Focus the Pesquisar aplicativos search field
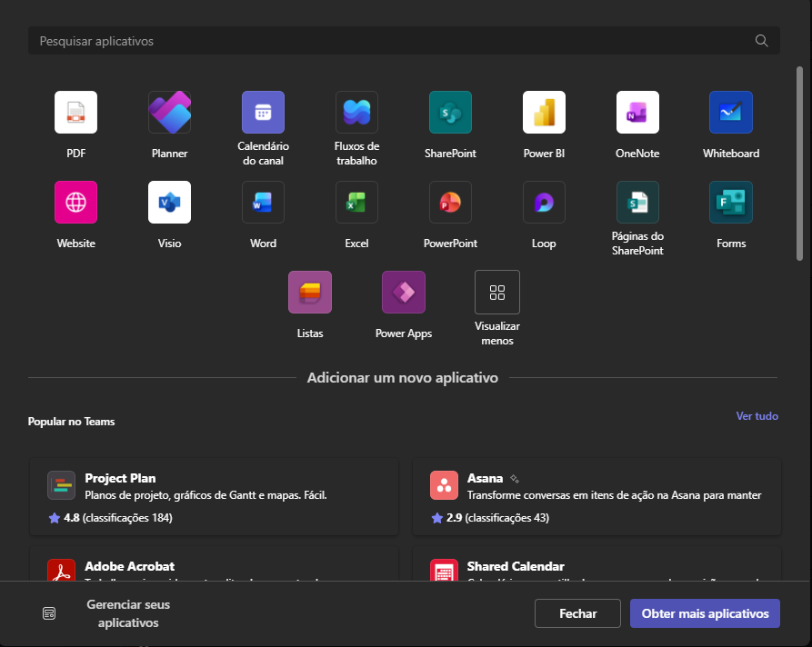The height and width of the screenshot is (647, 812). 391,41
